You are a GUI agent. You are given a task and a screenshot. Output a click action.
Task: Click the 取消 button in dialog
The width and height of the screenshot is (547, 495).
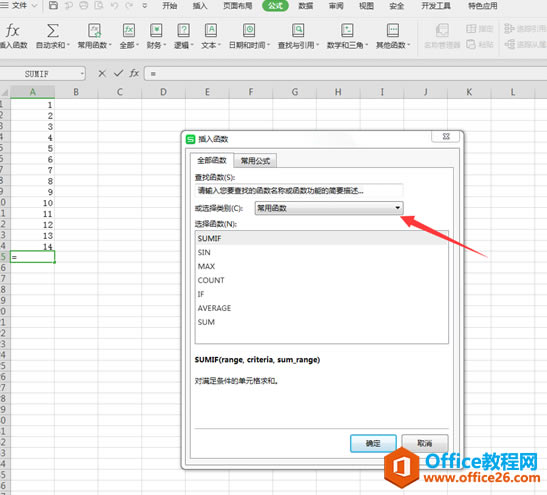pyautogui.click(x=425, y=443)
